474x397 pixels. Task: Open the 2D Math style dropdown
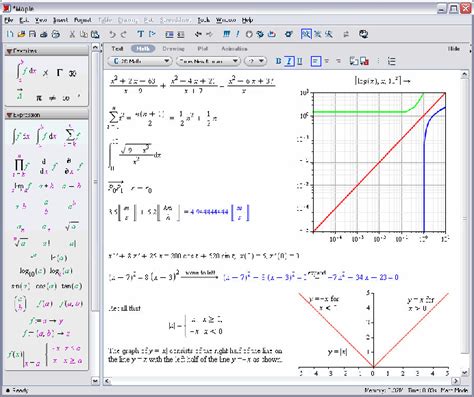(x=140, y=61)
